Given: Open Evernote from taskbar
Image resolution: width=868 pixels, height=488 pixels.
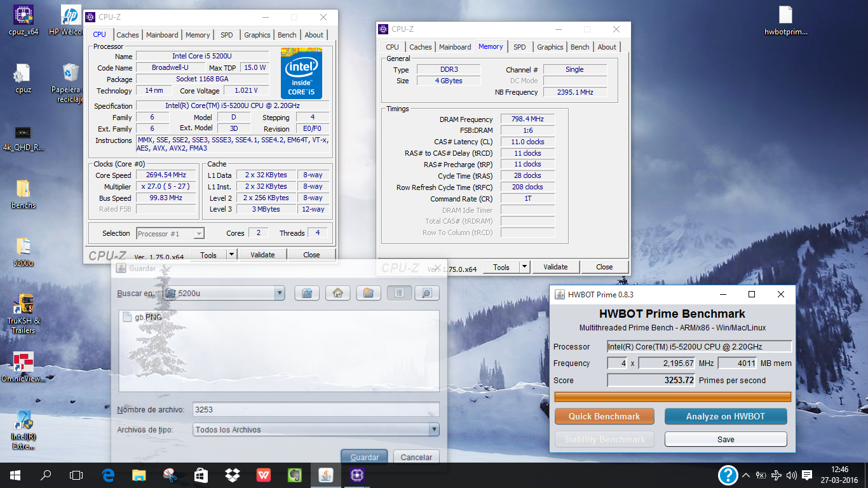Looking at the screenshot, I should click(x=294, y=475).
